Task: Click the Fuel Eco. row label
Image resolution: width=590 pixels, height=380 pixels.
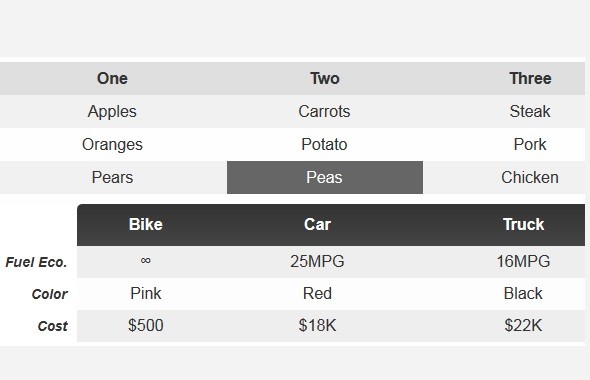Action: click(x=36, y=262)
